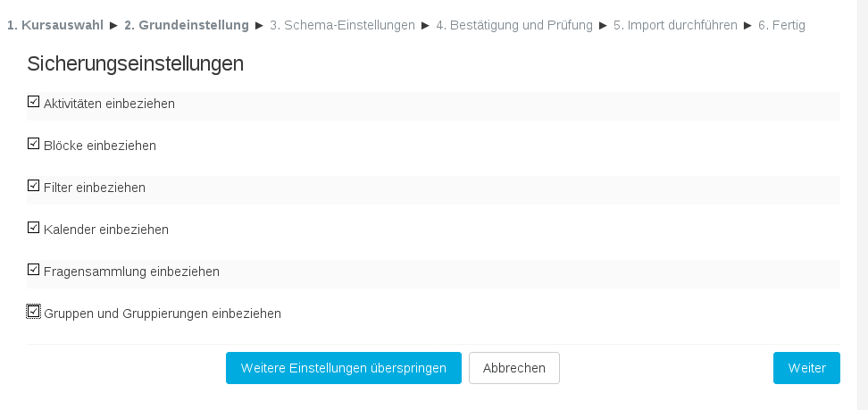Click the 'Aktivitäten einbeziehen' label text
This screenshot has height=410, width=868.
coord(109,104)
